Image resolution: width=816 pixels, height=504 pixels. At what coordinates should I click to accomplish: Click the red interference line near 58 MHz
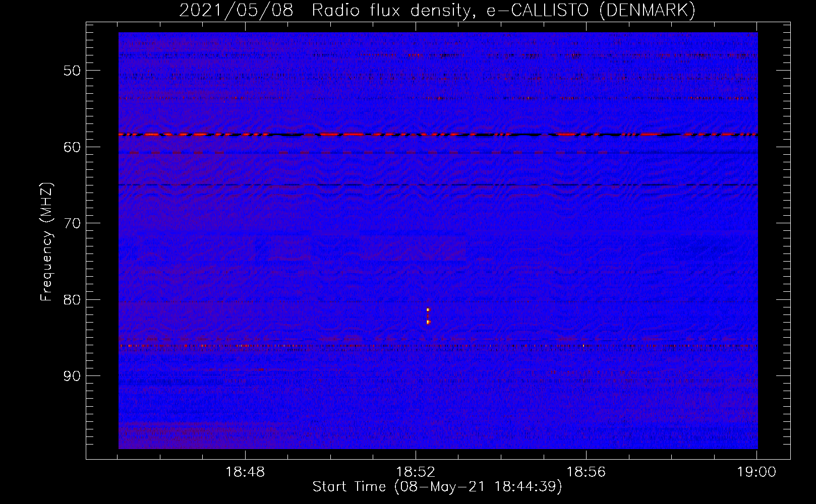pyautogui.click(x=438, y=135)
